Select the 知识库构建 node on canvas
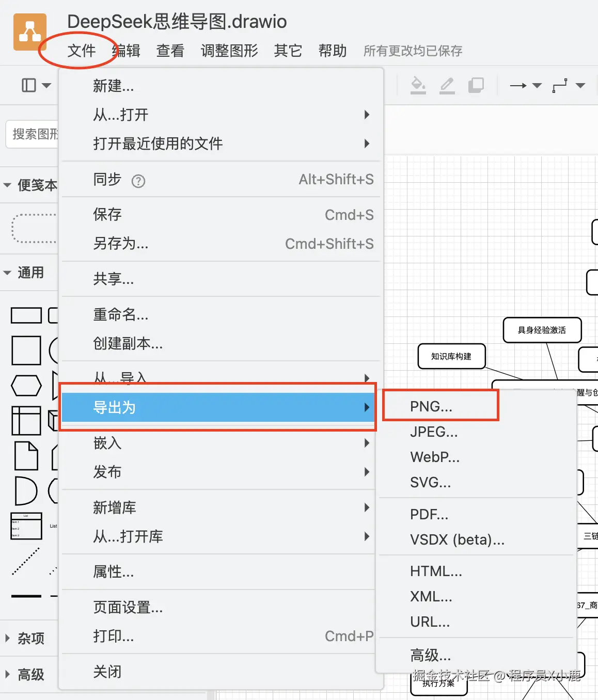Screen dimensions: 598x700 coord(451,356)
